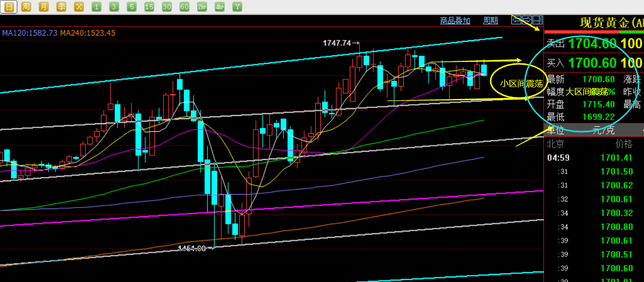The height and width of the screenshot is (282, 644).
Task: Select tick row with price 1700.80
Action: pos(594,227)
